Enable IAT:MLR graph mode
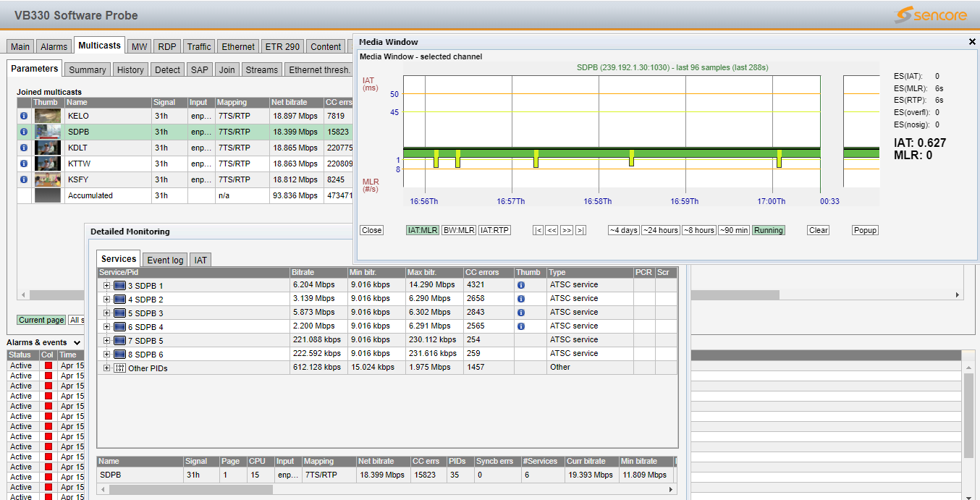This screenshot has width=980, height=500. [x=422, y=230]
